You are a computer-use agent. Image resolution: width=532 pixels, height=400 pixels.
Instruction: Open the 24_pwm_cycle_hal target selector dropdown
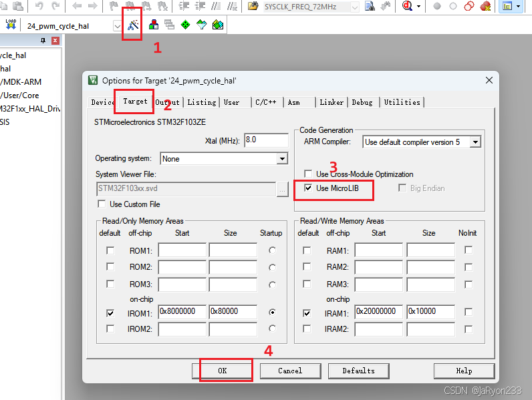pyautogui.click(x=117, y=26)
